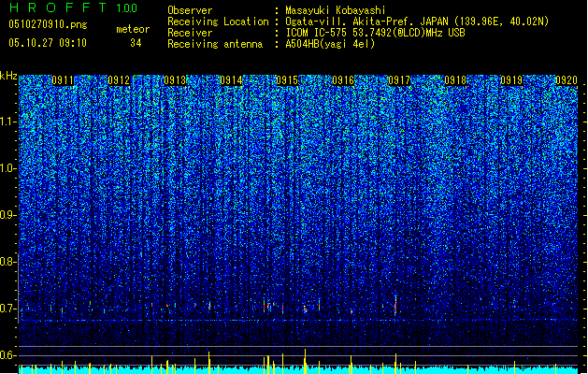Click the coordinates (139.96E, 40.02N)
Image resolution: width=588 pixels, height=374 pixels.
(501, 22)
